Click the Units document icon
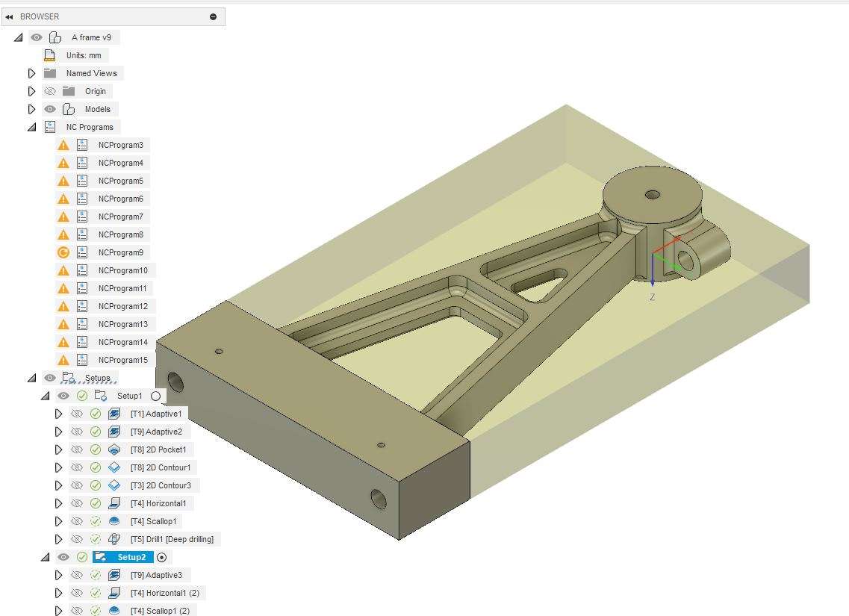This screenshot has width=849, height=616. (x=50, y=55)
